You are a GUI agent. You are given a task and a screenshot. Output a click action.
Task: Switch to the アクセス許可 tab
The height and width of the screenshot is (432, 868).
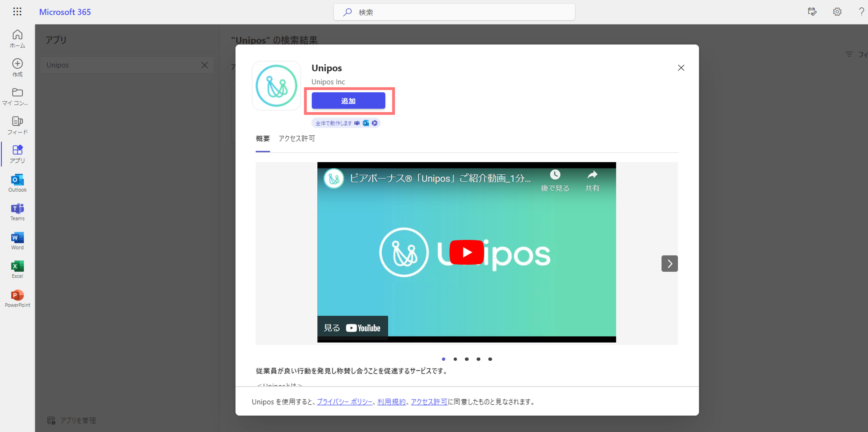[x=297, y=139]
